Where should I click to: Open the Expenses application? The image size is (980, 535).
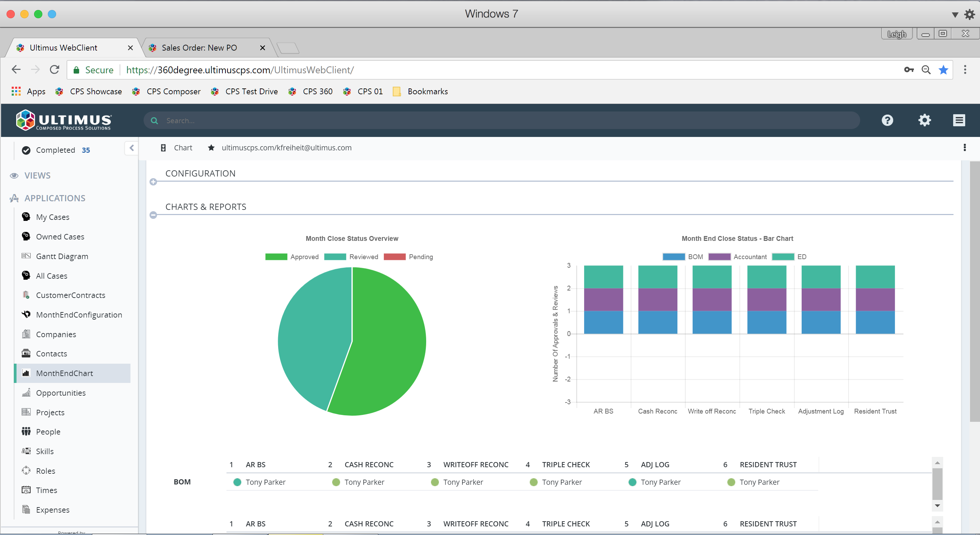click(53, 510)
